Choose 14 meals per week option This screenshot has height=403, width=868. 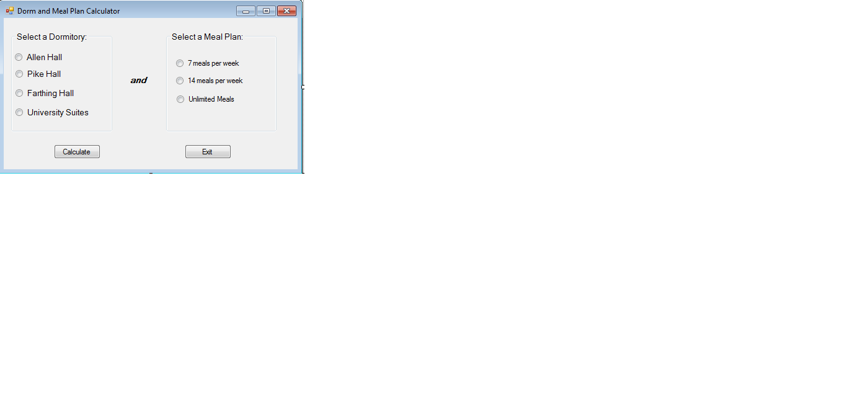point(180,81)
